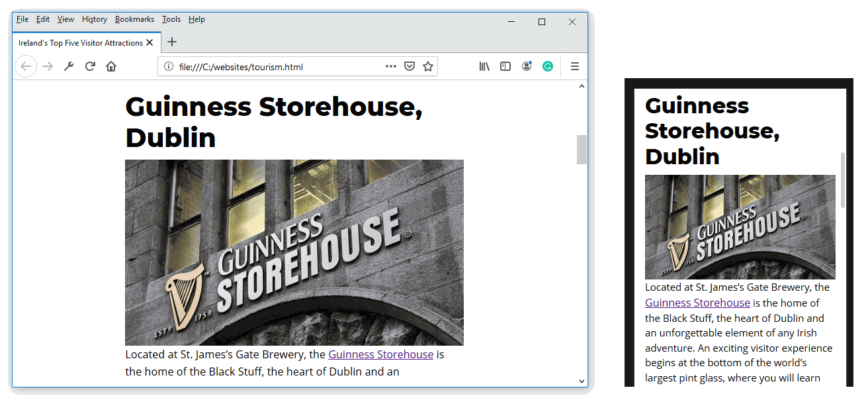Follow the Guinness Storehouse link in mobile view

pyautogui.click(x=697, y=303)
